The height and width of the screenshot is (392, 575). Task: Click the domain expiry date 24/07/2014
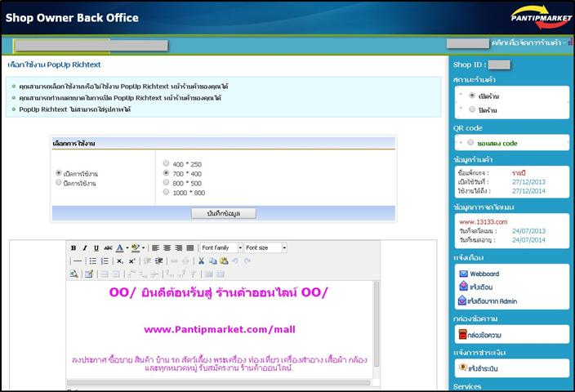[x=528, y=240]
